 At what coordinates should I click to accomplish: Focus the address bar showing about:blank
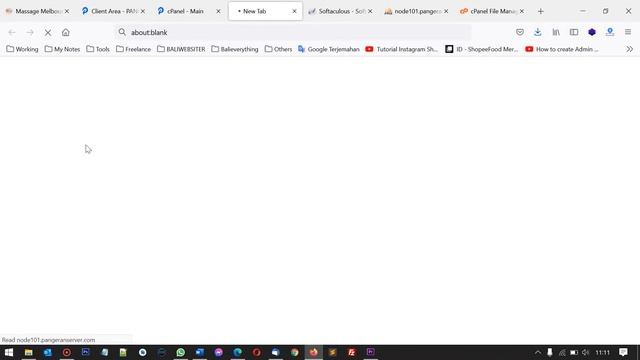click(x=293, y=32)
